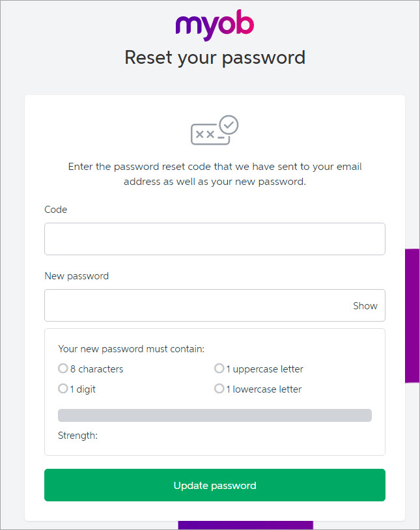Viewport: 420px width, 530px height.
Task: Click the Reset your password heading
Action: [214, 57]
